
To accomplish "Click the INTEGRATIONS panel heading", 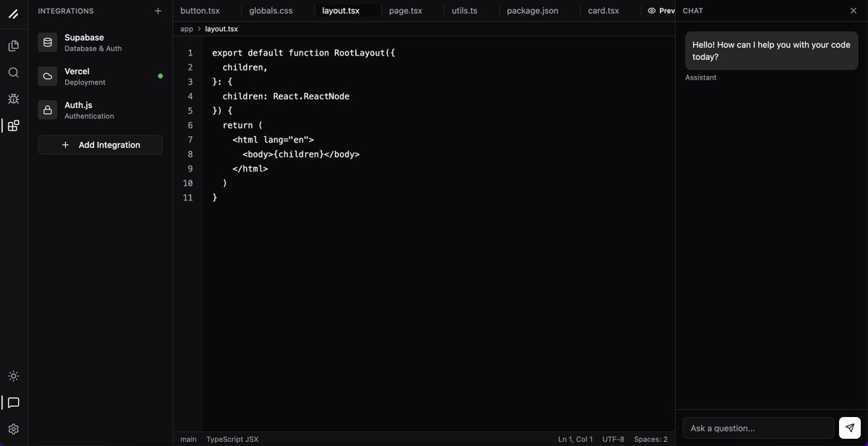I will [66, 11].
